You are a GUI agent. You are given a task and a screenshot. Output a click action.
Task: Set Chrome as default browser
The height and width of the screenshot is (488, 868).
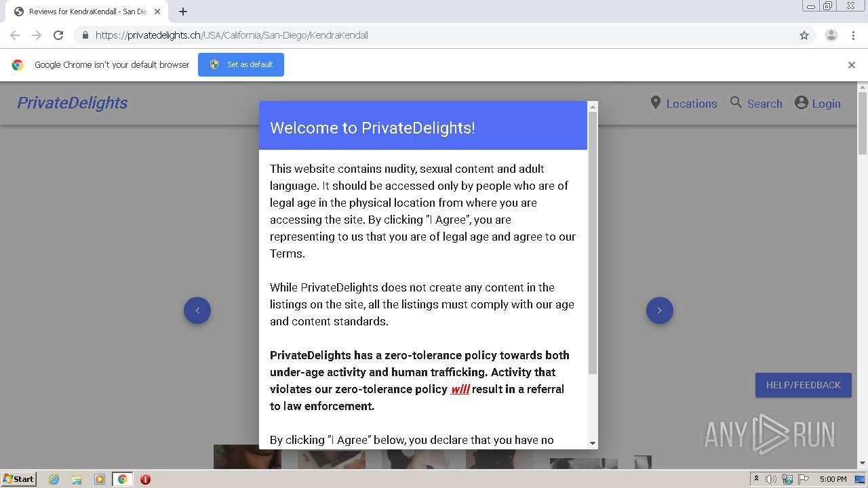(x=241, y=64)
